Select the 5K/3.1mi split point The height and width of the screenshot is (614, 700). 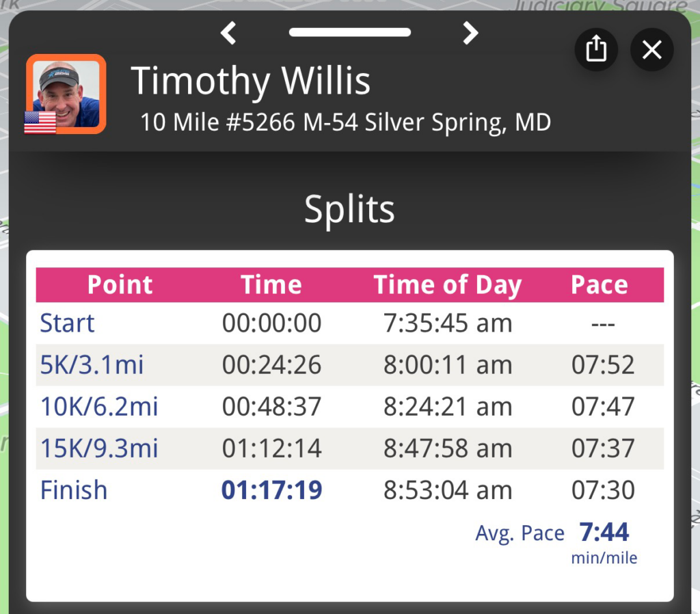[x=92, y=365]
